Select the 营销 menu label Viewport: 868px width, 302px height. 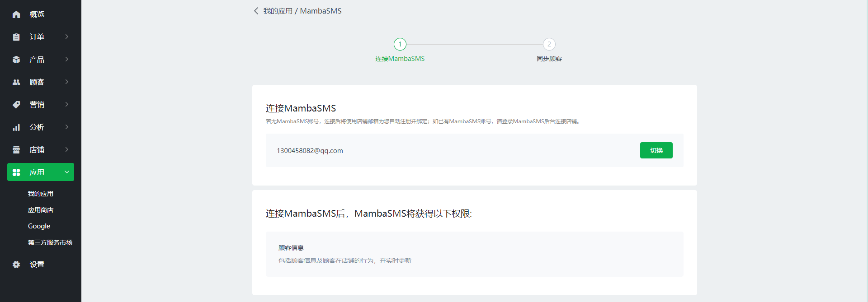[x=37, y=105]
